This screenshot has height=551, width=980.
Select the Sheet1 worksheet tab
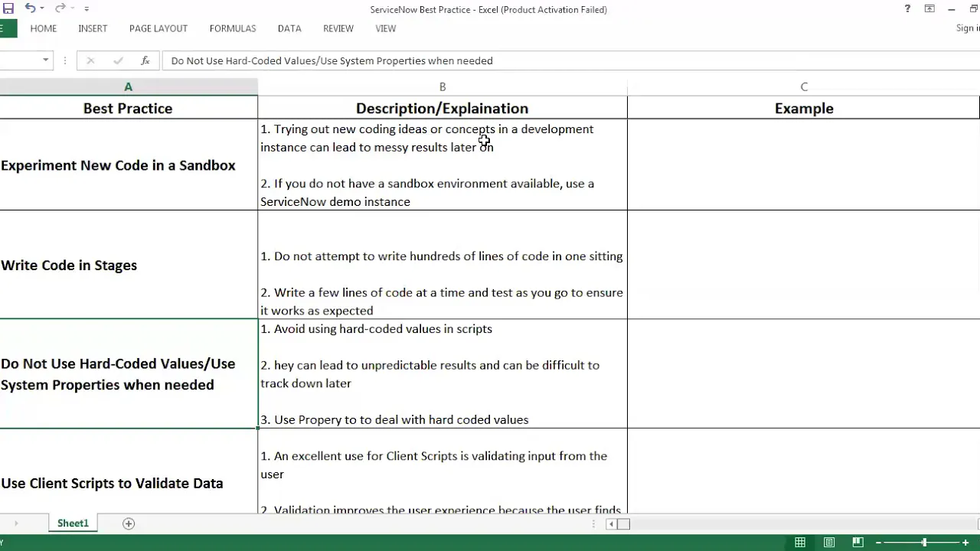73,523
